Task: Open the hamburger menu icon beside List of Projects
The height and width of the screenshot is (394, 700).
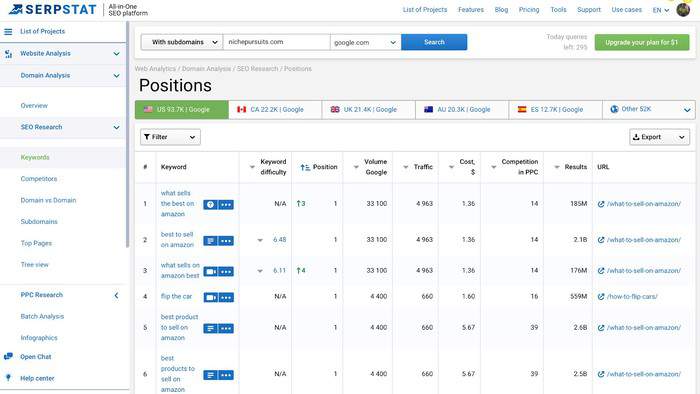Action: pyautogui.click(x=8, y=32)
